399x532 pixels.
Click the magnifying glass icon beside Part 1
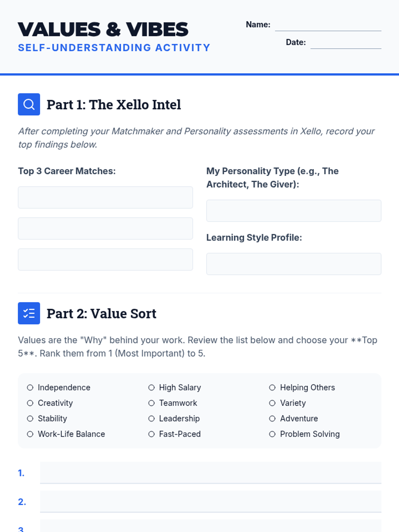click(29, 104)
